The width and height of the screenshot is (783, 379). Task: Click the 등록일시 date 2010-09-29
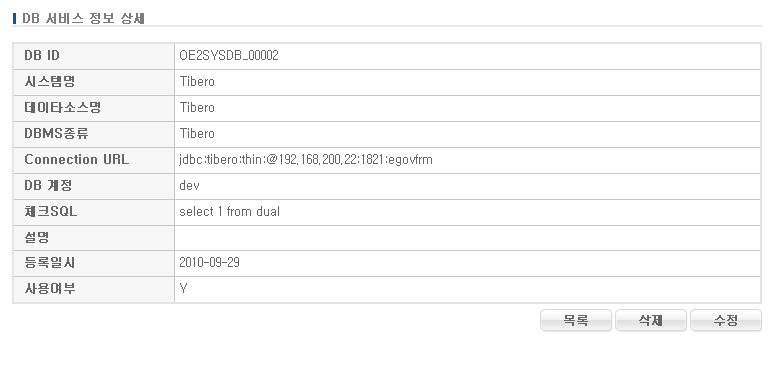coord(209,263)
